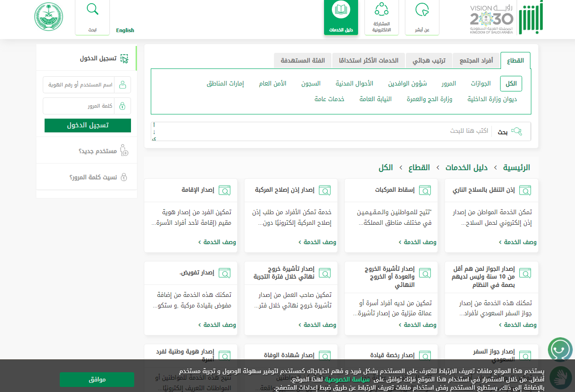The width and height of the screenshot is (575, 392).
Task: Click the icon on the إصدار شهادة الوفاة card
Action: (325, 356)
